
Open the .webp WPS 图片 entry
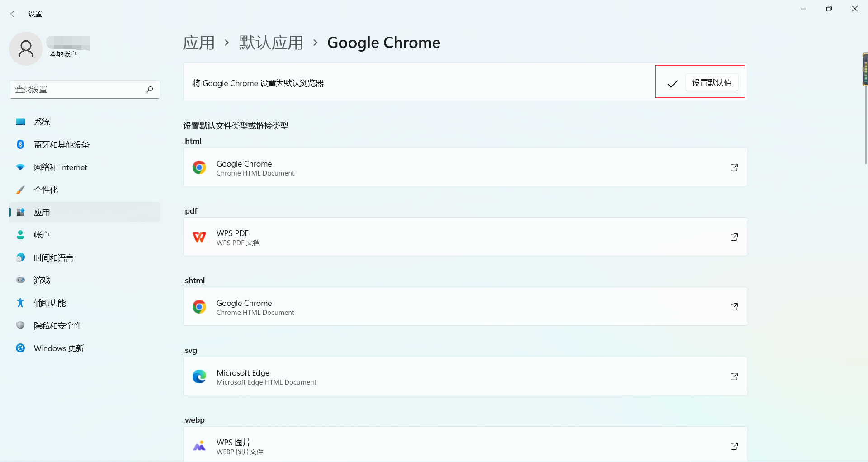[x=465, y=444]
